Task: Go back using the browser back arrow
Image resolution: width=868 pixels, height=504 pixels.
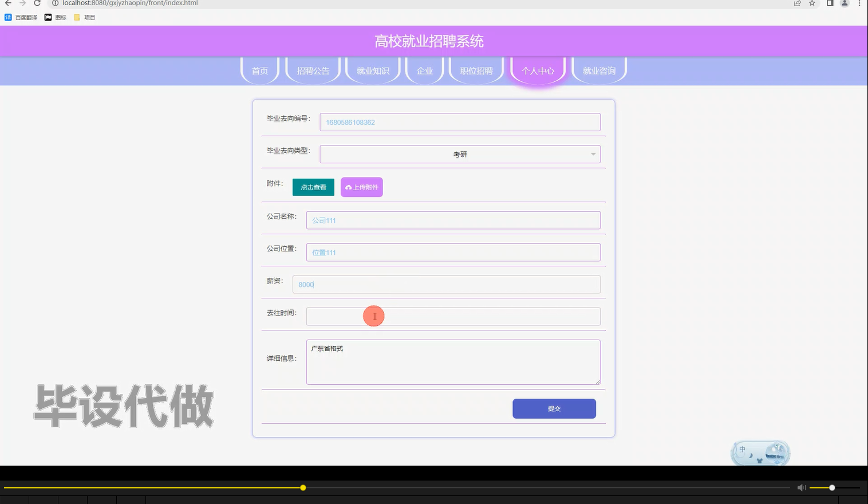Action: [x=7, y=3]
